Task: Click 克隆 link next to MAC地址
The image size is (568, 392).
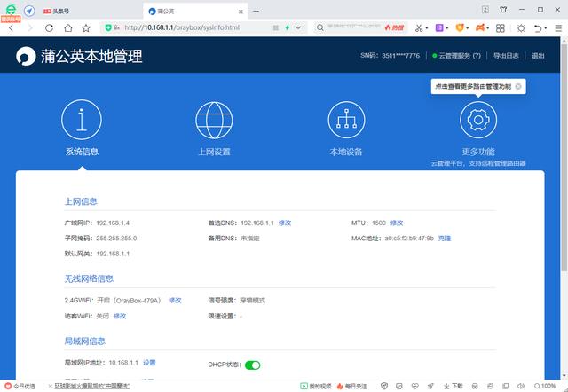Action: tap(445, 239)
